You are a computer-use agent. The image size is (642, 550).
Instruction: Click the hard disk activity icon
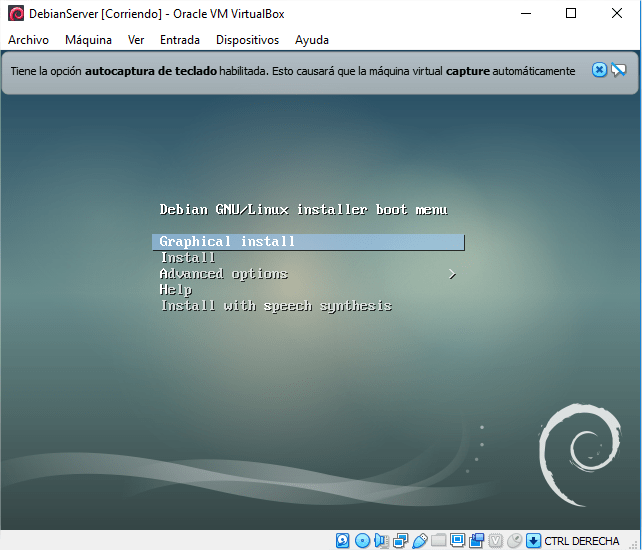[x=343, y=541]
